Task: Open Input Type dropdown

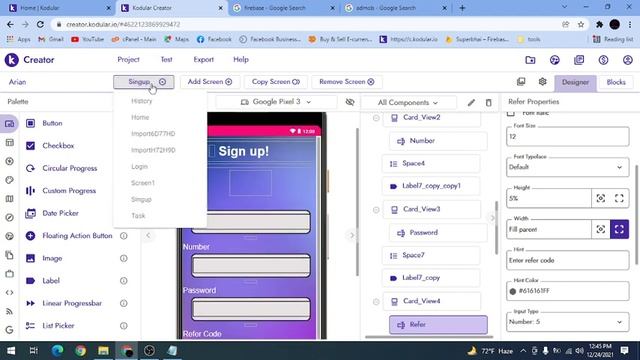Action: click(x=567, y=322)
